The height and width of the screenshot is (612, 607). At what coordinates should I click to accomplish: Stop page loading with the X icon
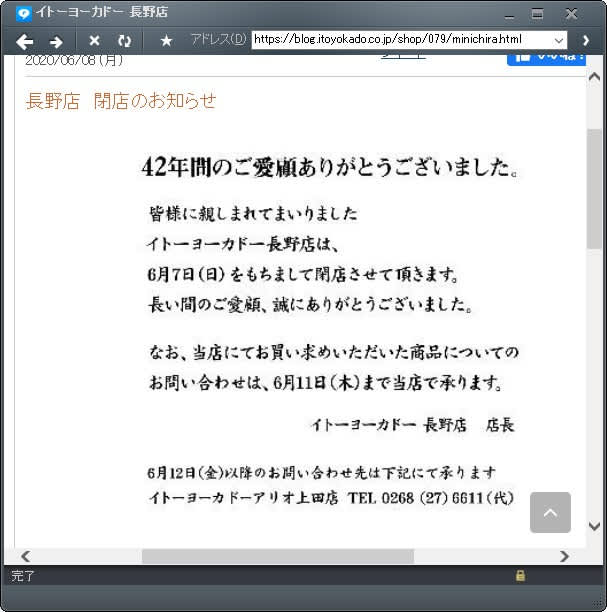click(94, 41)
